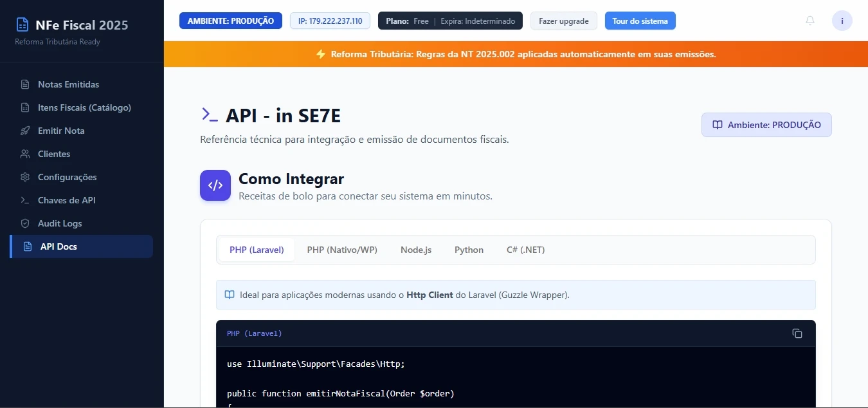
Task: Click the purple code icon beside Como Integrar
Action: point(215,185)
